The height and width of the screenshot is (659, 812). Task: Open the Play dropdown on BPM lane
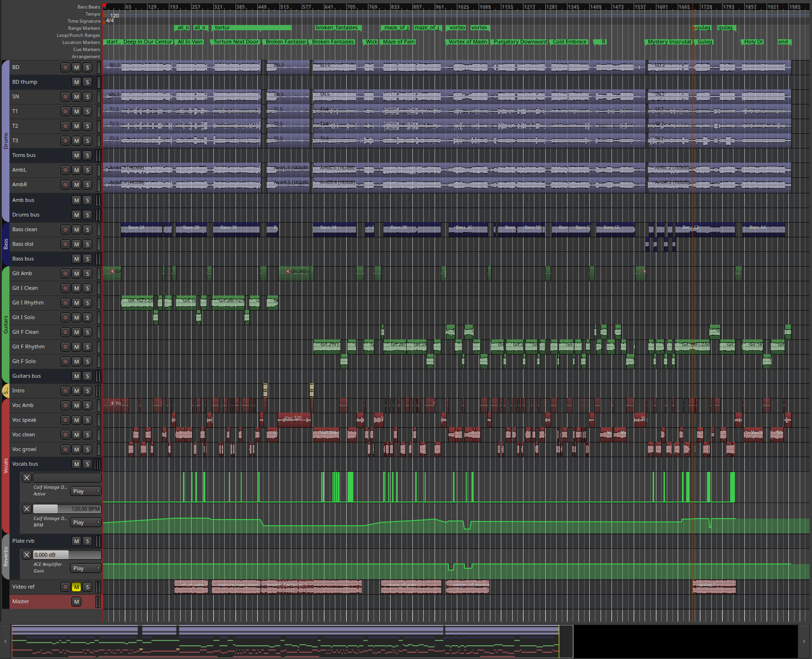[x=86, y=523]
